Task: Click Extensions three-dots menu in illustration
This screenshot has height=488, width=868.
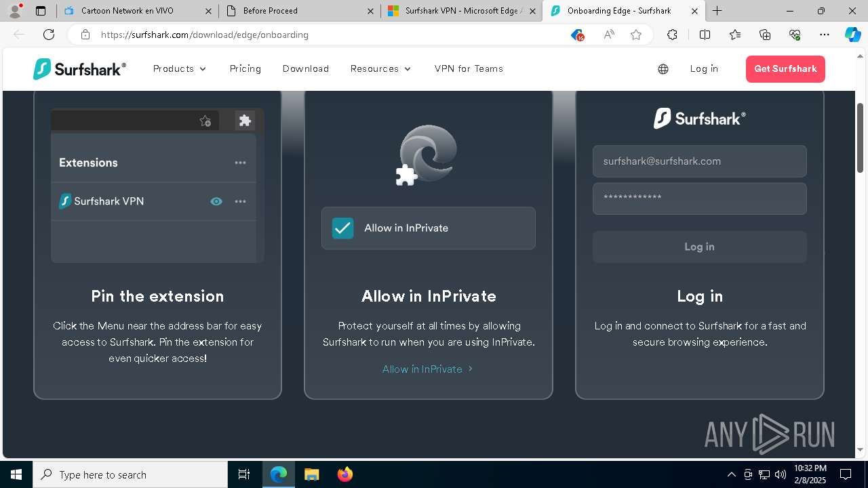Action: pyautogui.click(x=240, y=163)
